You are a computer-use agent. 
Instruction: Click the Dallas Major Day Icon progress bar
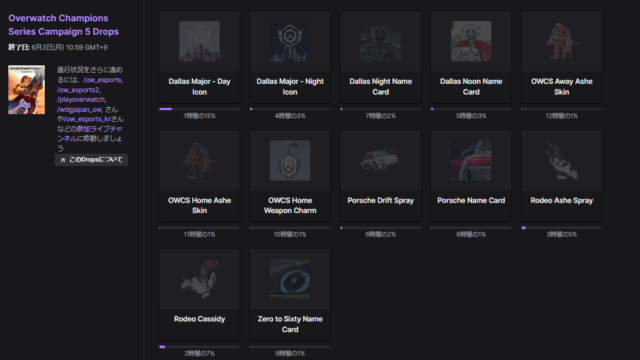click(199, 109)
